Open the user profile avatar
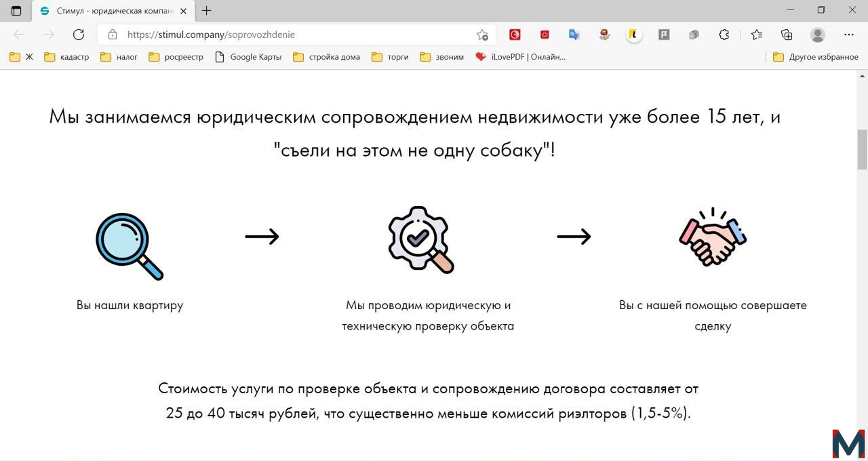 pyautogui.click(x=818, y=35)
